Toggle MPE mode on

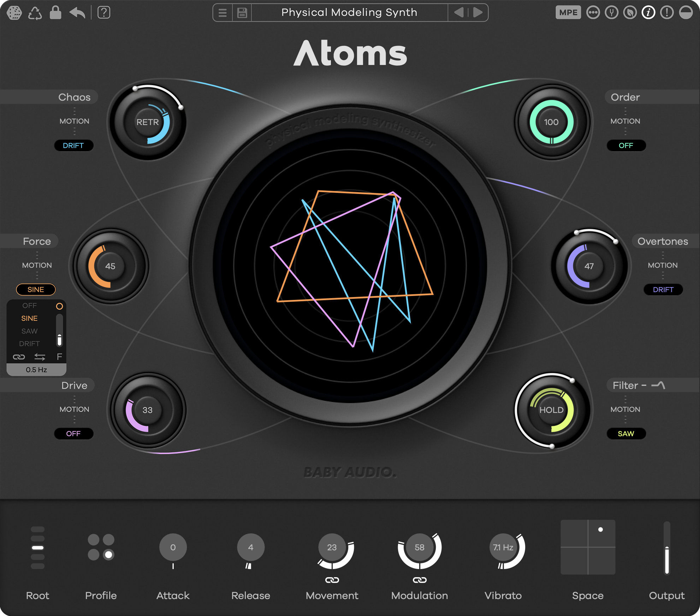[x=568, y=13]
